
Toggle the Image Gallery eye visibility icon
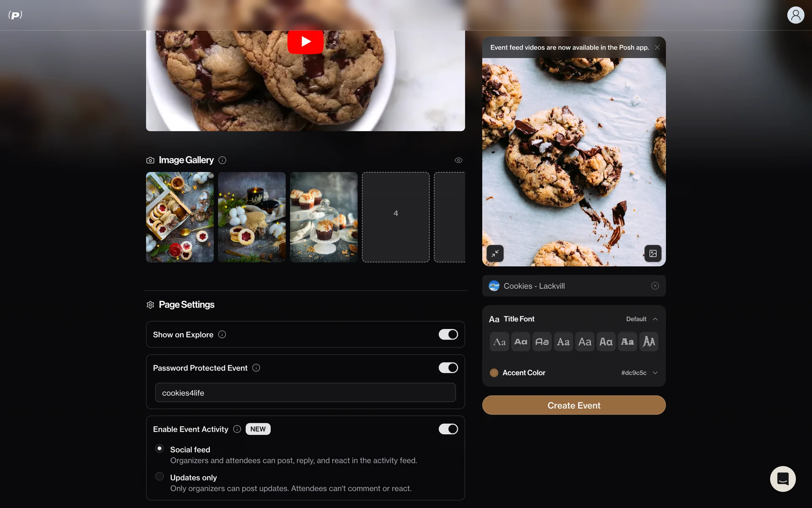(x=458, y=160)
